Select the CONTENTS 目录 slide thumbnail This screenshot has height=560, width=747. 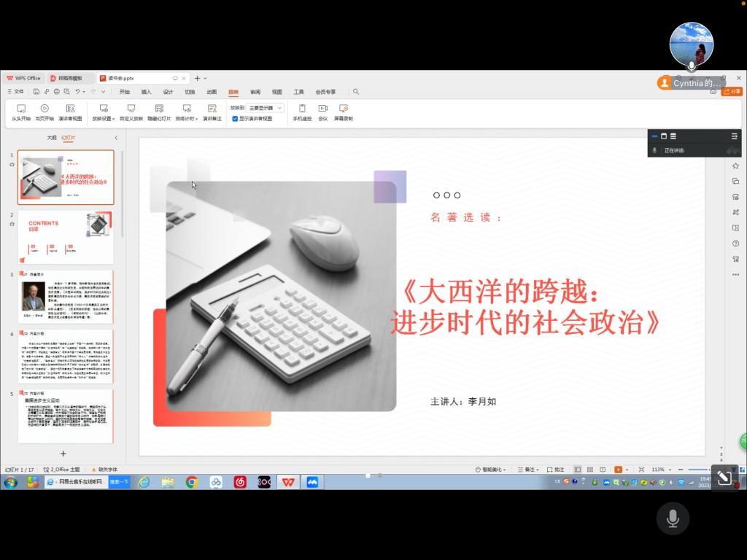pos(66,237)
